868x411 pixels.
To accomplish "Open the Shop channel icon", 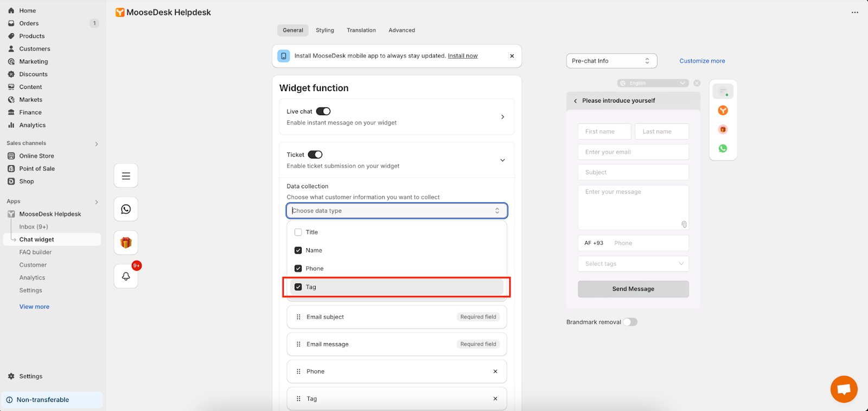I will [11, 181].
